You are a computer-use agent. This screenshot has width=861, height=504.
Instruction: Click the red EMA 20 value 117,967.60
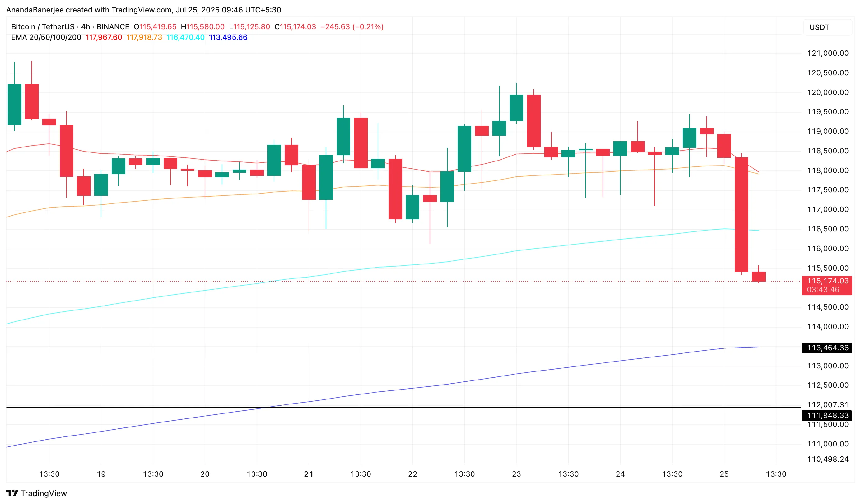pos(104,37)
